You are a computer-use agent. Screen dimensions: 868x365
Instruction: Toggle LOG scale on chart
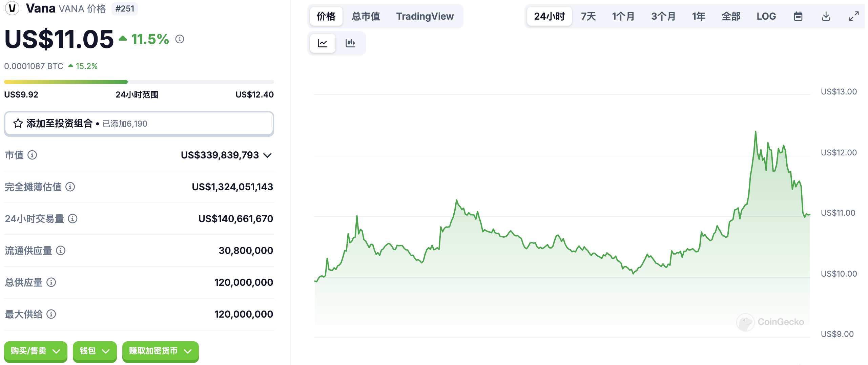click(x=766, y=16)
